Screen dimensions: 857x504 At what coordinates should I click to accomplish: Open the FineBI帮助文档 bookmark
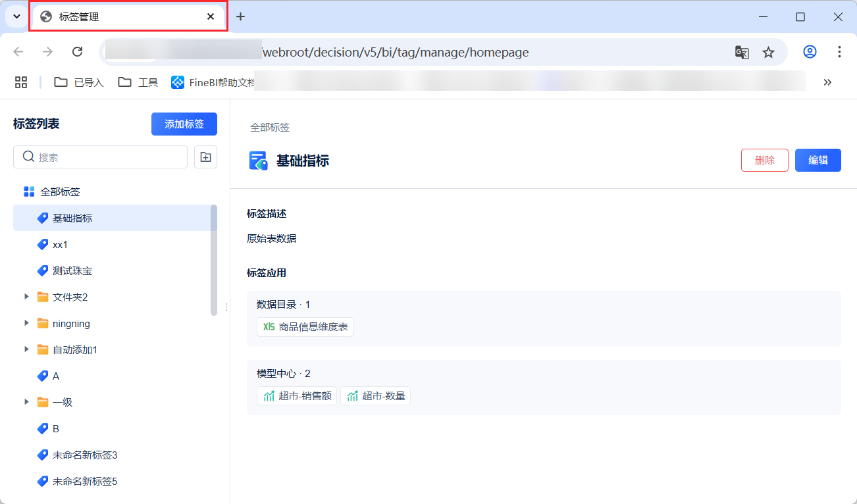coord(213,82)
